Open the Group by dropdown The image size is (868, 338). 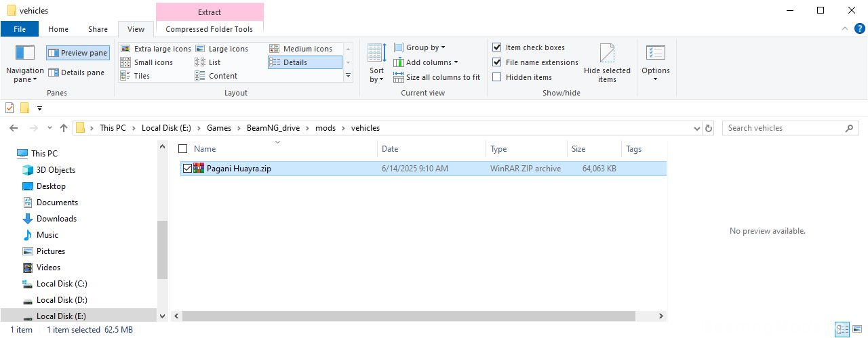pos(419,47)
